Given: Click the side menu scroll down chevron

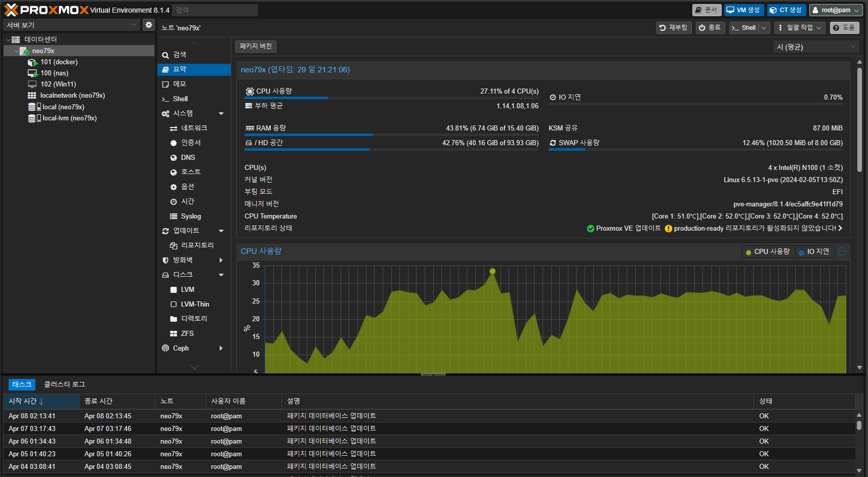Looking at the screenshot, I should (194, 367).
